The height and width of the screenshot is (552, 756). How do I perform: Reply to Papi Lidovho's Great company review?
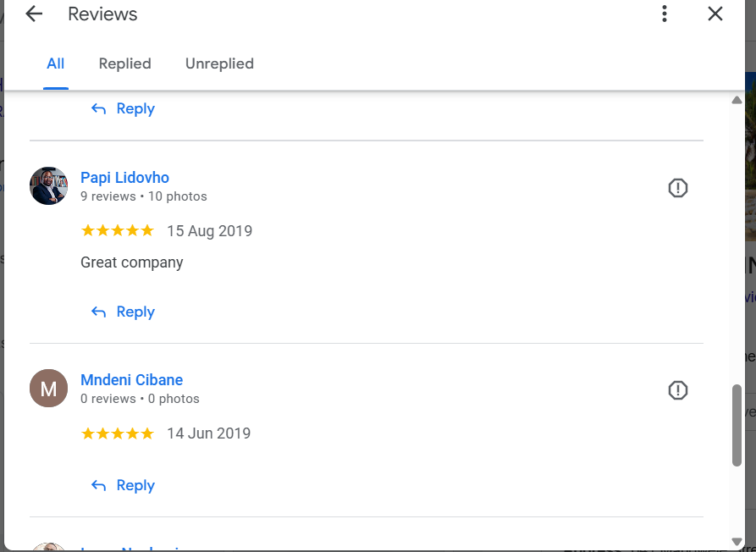tap(124, 312)
